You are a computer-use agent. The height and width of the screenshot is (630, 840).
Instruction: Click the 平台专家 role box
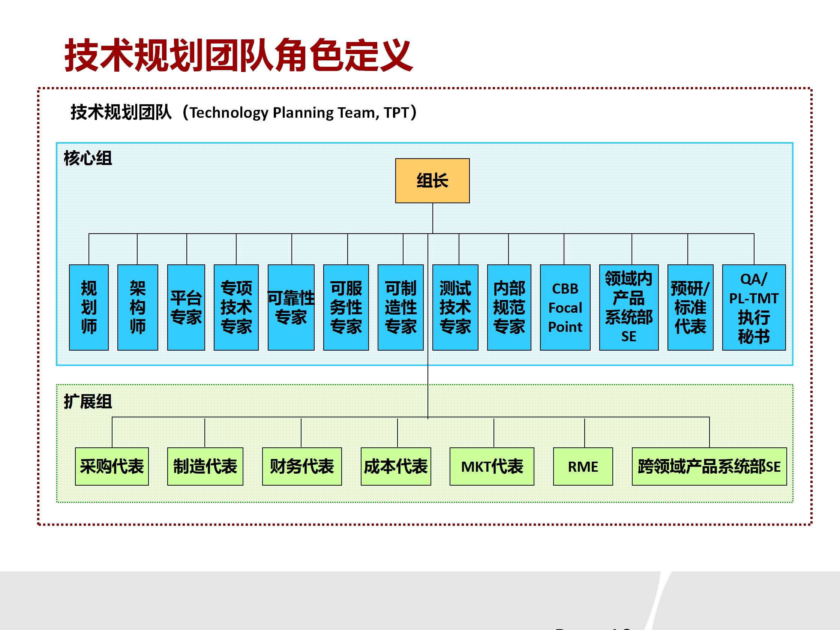(186, 307)
